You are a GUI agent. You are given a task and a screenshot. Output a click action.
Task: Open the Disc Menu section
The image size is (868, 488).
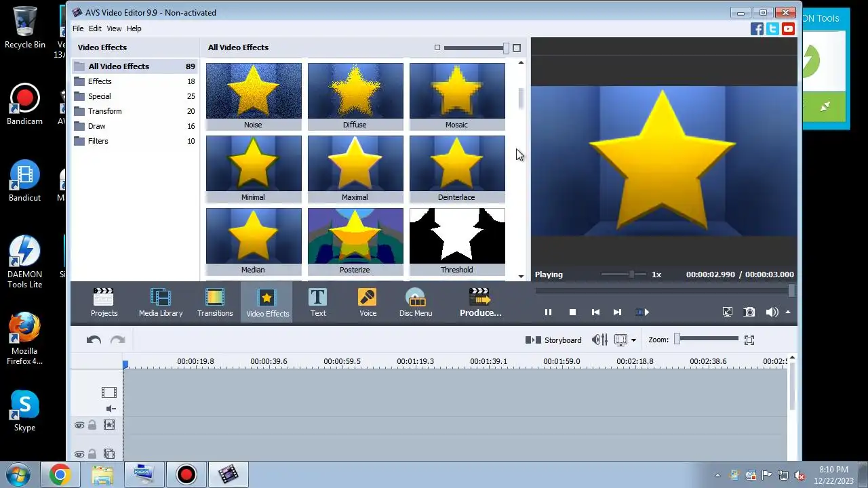(x=416, y=302)
